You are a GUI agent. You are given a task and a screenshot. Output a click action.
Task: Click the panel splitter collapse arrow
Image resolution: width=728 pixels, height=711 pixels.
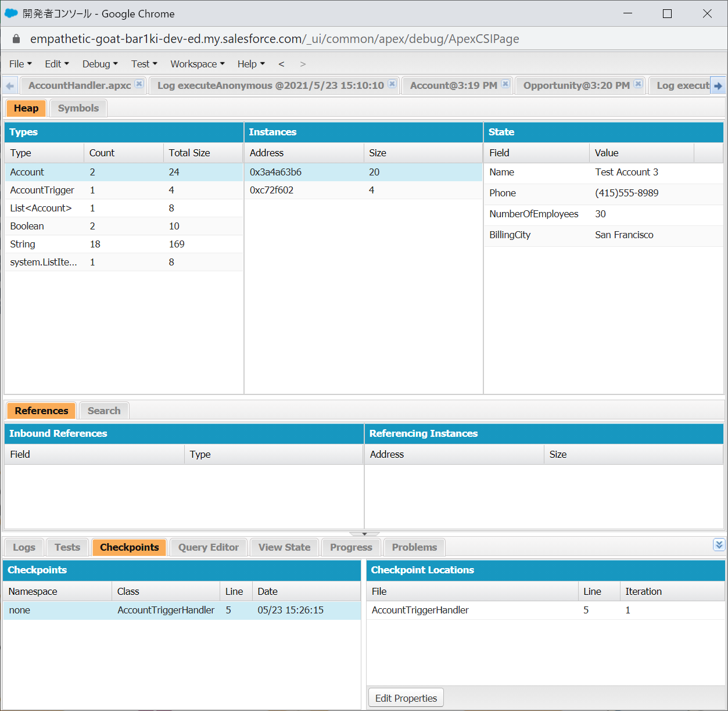(x=364, y=534)
